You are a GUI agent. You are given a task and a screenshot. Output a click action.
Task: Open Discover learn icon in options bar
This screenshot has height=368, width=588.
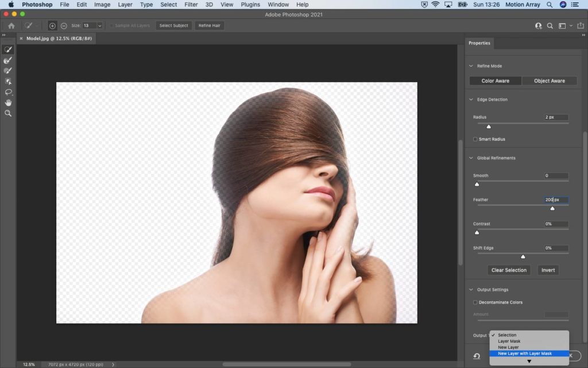click(x=539, y=25)
